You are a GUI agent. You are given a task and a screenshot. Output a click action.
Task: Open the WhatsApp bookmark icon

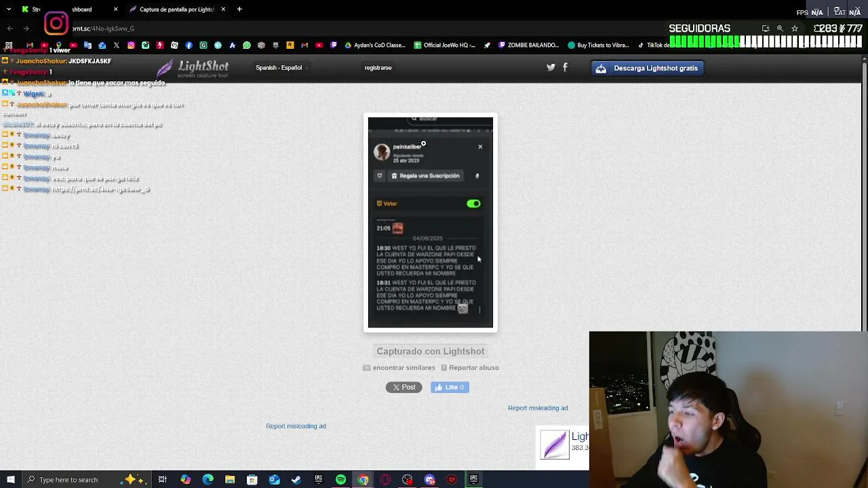pos(246,45)
